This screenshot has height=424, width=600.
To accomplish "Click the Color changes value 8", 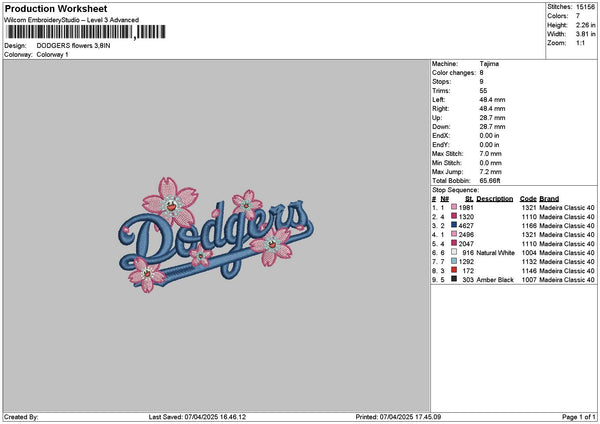I will [x=481, y=73].
